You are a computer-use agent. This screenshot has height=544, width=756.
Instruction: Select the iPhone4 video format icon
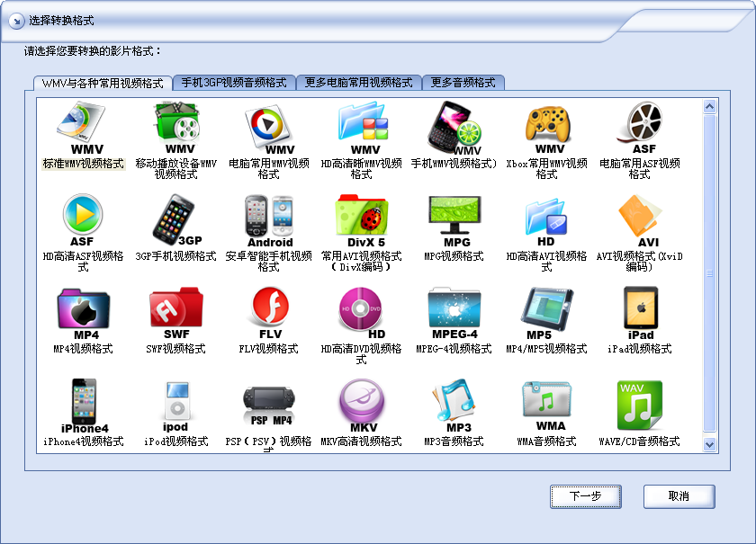click(83, 406)
